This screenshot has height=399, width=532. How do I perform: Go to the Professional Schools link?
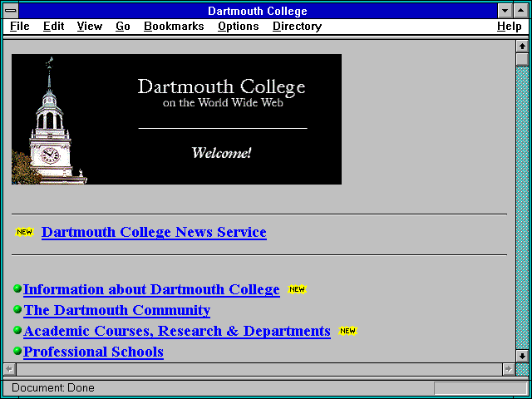pos(93,352)
